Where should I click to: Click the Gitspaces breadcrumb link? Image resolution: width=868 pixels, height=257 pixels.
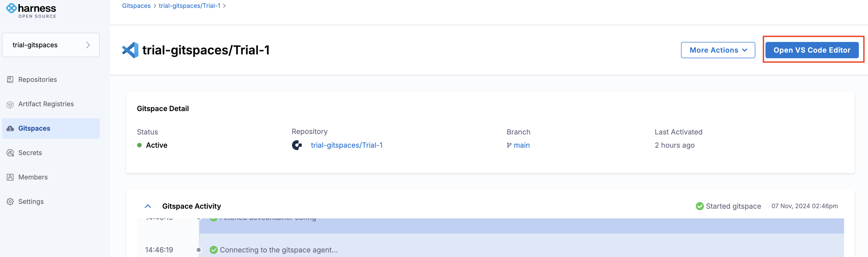pyautogui.click(x=136, y=6)
